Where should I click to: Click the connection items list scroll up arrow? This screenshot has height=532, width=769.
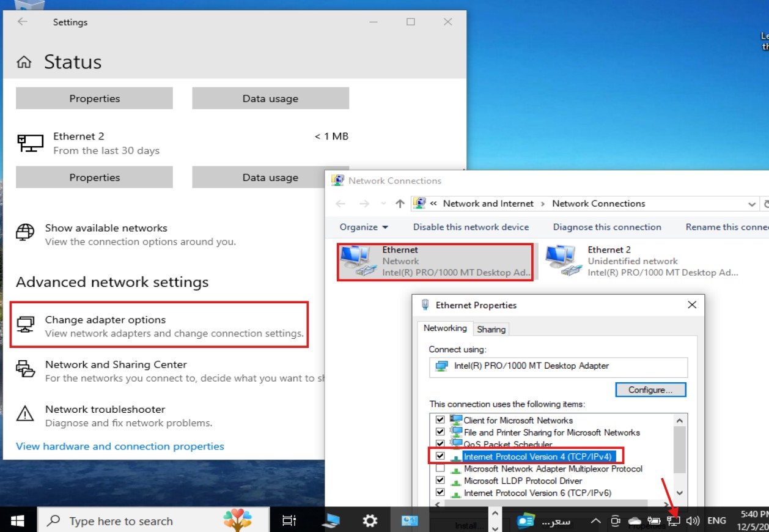680,421
